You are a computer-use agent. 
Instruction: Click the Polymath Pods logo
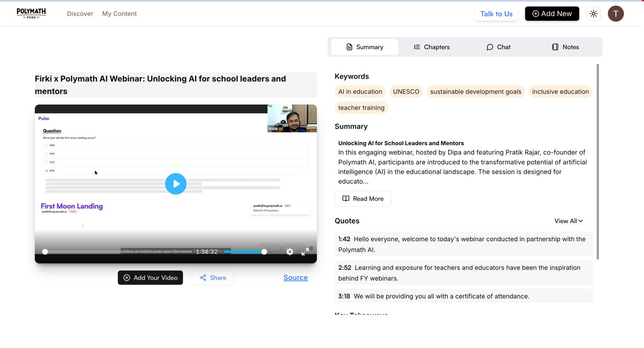[31, 13]
